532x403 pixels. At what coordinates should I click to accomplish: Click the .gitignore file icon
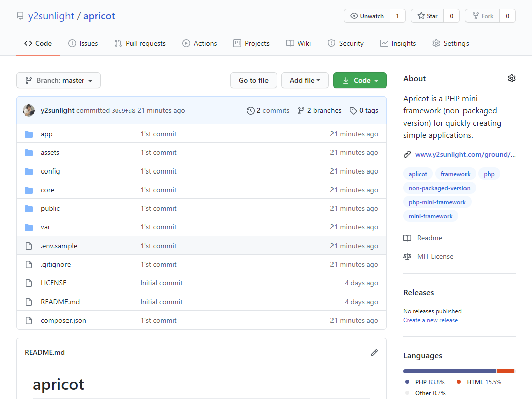[x=29, y=265]
